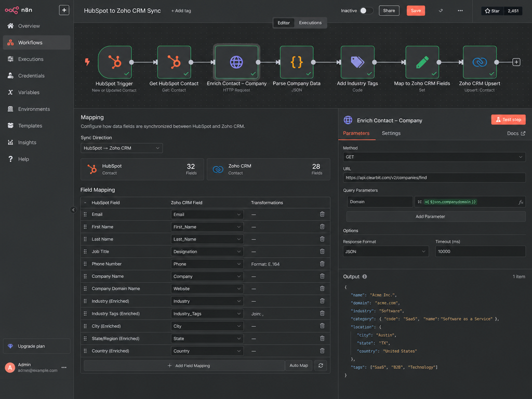
Task: Delete the Phone Number mapping row
Action: 322,263
